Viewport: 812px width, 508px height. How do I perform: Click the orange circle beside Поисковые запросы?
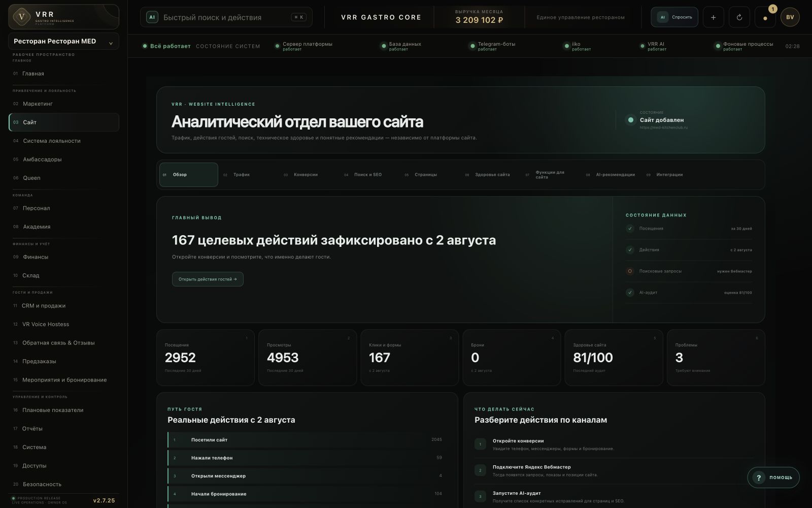pos(630,271)
